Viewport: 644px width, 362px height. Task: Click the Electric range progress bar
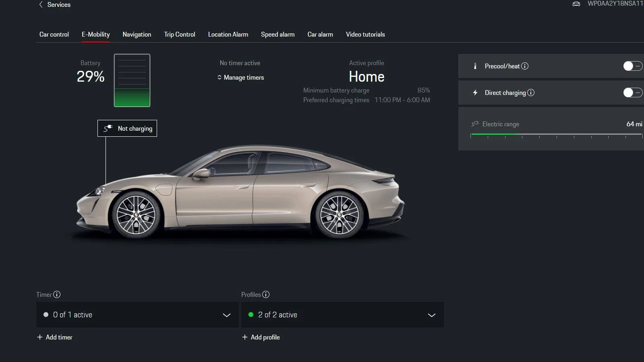[556, 135]
